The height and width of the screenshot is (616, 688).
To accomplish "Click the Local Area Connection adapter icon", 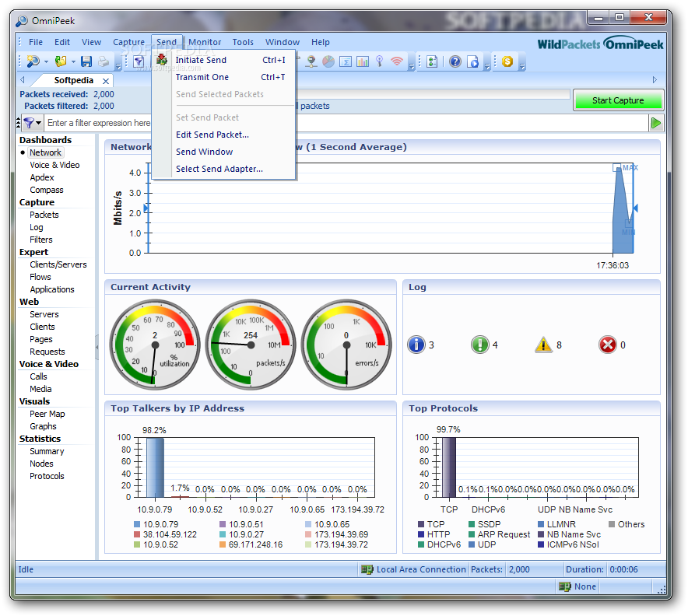I will point(367,569).
